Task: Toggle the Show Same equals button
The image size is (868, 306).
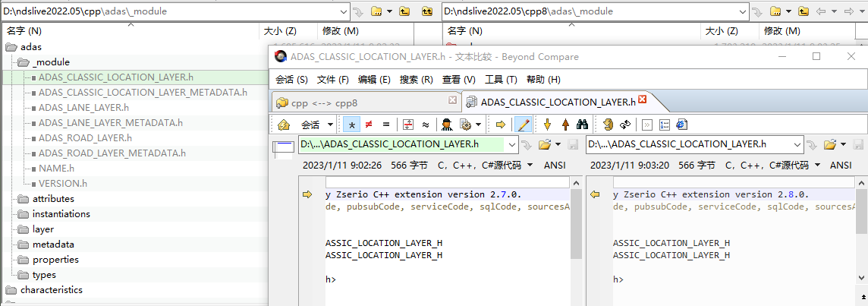Action: click(x=386, y=125)
